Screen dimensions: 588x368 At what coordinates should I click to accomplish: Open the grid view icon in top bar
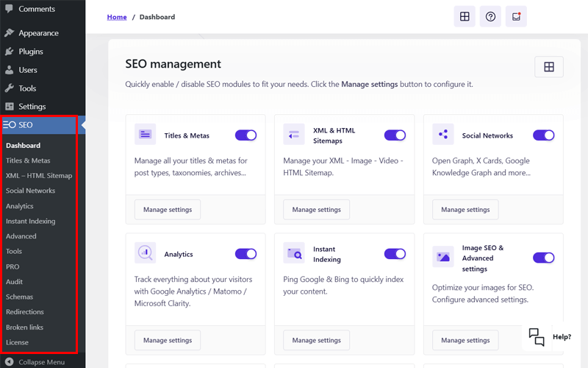point(465,16)
